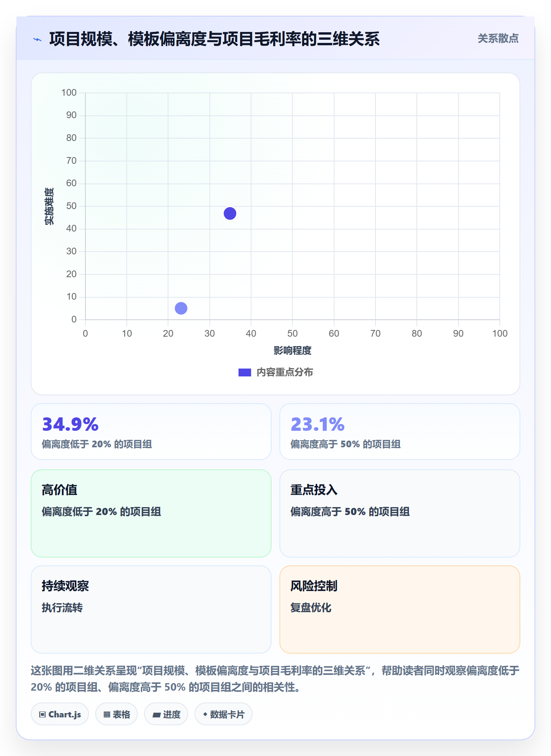Click the 数据卡片 diamond icon
Viewport: 551px width, 756px height.
click(205, 714)
